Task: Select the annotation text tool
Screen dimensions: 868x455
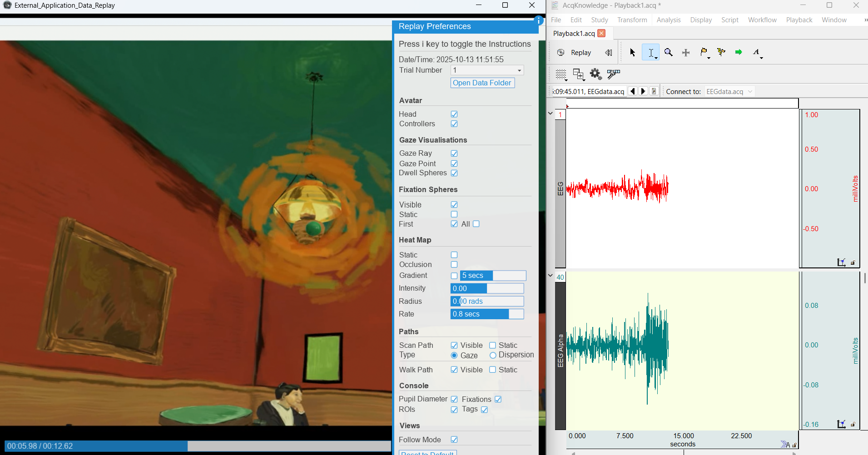Action: (x=757, y=53)
